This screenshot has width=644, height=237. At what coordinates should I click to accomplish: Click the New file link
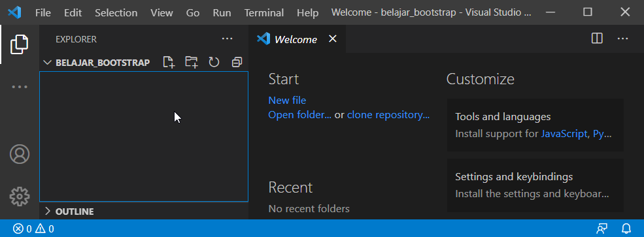tap(287, 100)
